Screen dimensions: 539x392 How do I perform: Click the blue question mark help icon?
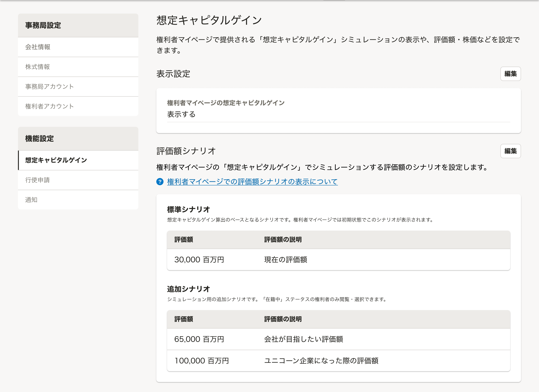[x=160, y=182]
